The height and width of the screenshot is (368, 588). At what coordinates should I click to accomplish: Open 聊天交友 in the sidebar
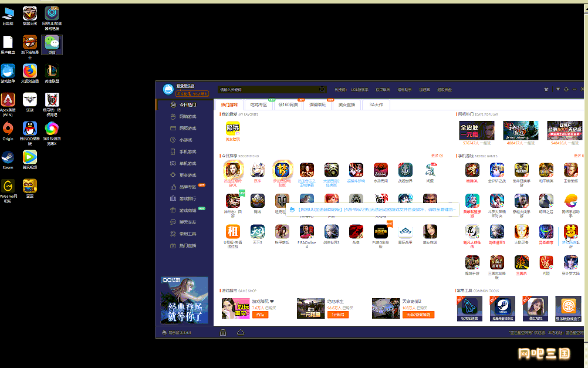tap(184, 222)
